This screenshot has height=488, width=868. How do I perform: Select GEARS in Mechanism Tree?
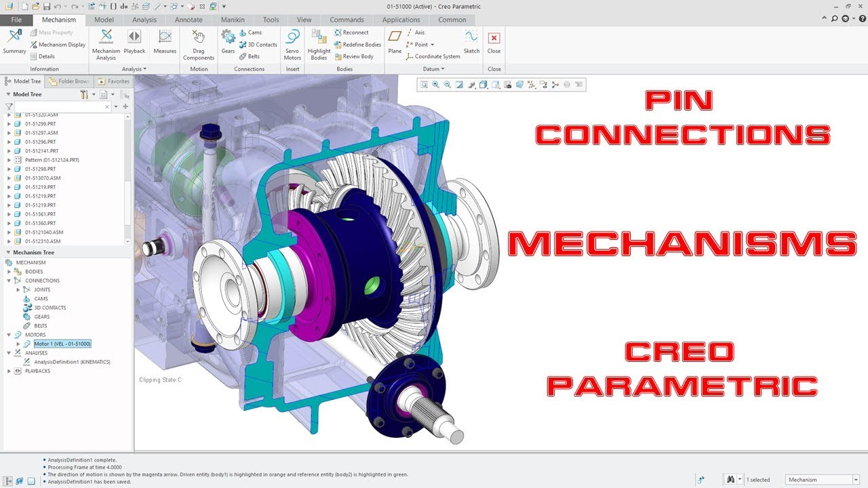[41, 317]
